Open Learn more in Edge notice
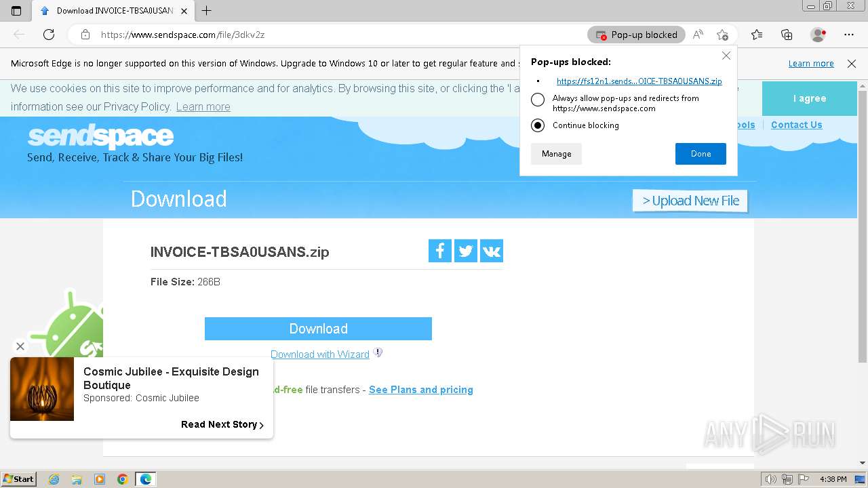This screenshot has height=488, width=868. tap(811, 64)
